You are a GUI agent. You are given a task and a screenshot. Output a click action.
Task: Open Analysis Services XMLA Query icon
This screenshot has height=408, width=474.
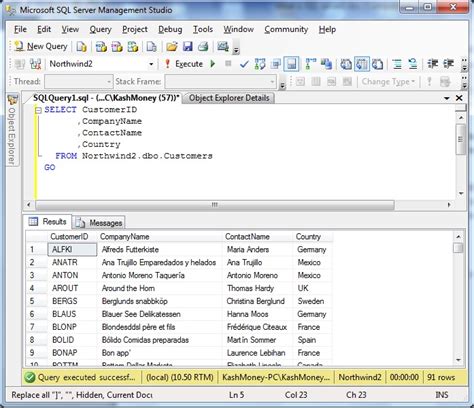(133, 47)
